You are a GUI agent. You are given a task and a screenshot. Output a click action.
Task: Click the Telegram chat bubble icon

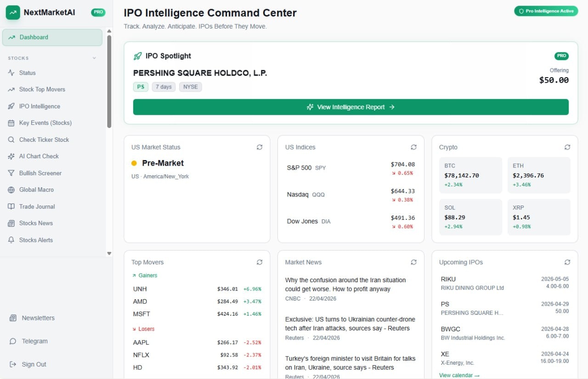pos(13,341)
